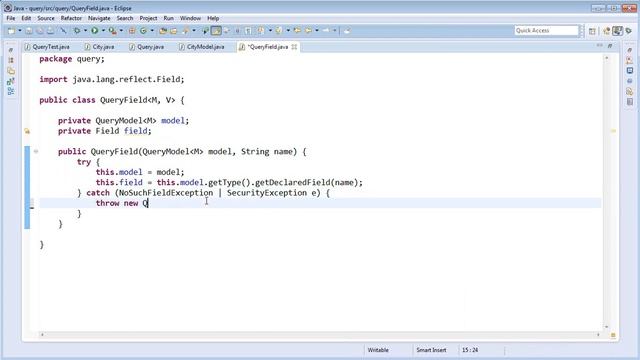Close the QueryField.java editor tab
The height and width of the screenshot is (360, 640).
(294, 47)
